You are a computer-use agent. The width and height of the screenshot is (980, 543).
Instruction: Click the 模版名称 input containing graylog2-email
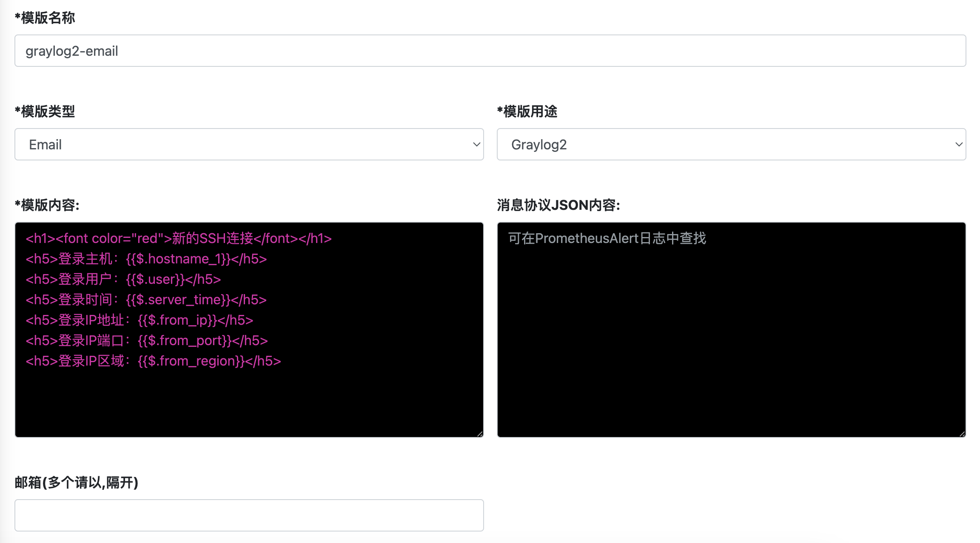(490, 51)
